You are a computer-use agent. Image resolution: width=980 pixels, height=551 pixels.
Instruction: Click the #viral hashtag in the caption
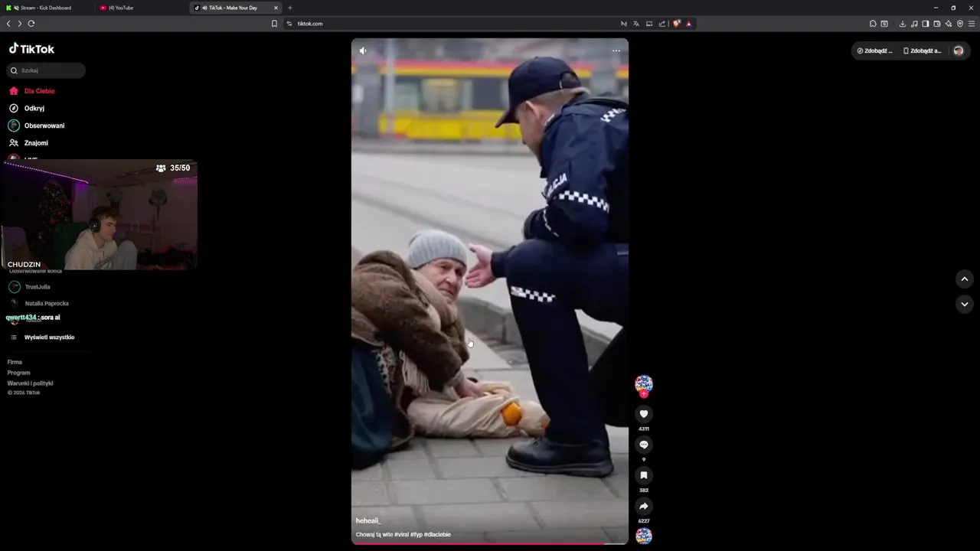click(x=402, y=535)
